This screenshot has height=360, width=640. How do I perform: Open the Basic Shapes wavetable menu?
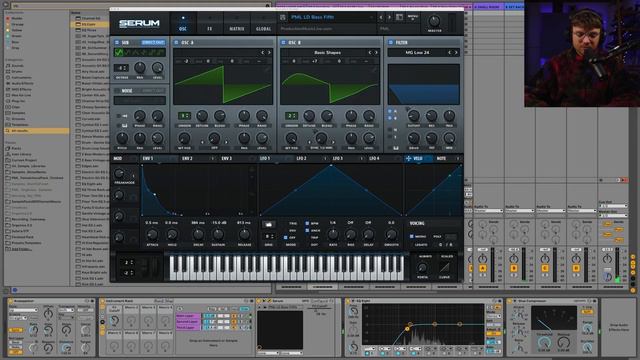(x=327, y=53)
